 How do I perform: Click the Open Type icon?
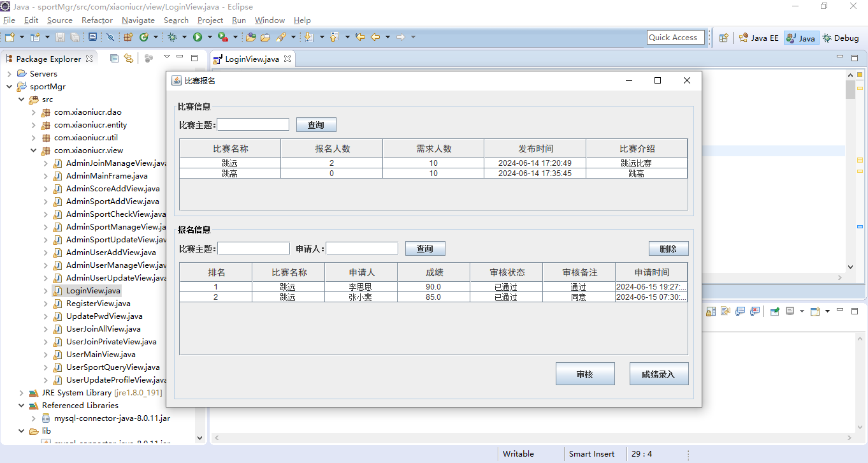tap(251, 38)
